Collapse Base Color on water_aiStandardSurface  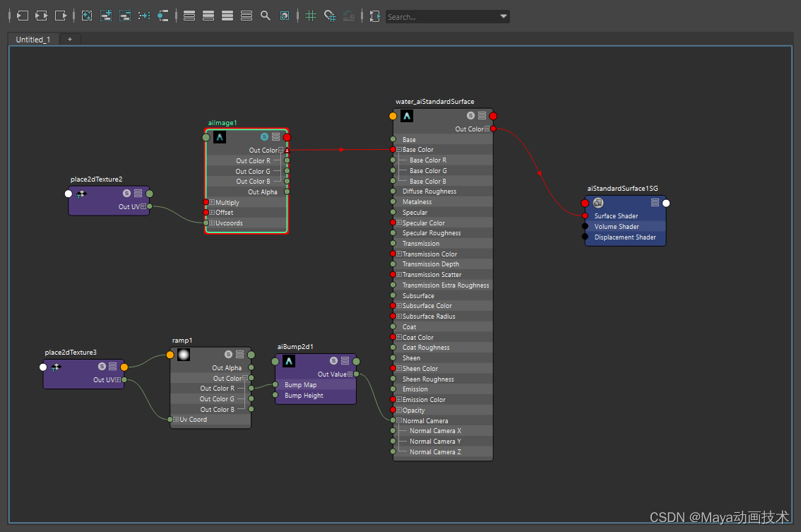tap(399, 150)
